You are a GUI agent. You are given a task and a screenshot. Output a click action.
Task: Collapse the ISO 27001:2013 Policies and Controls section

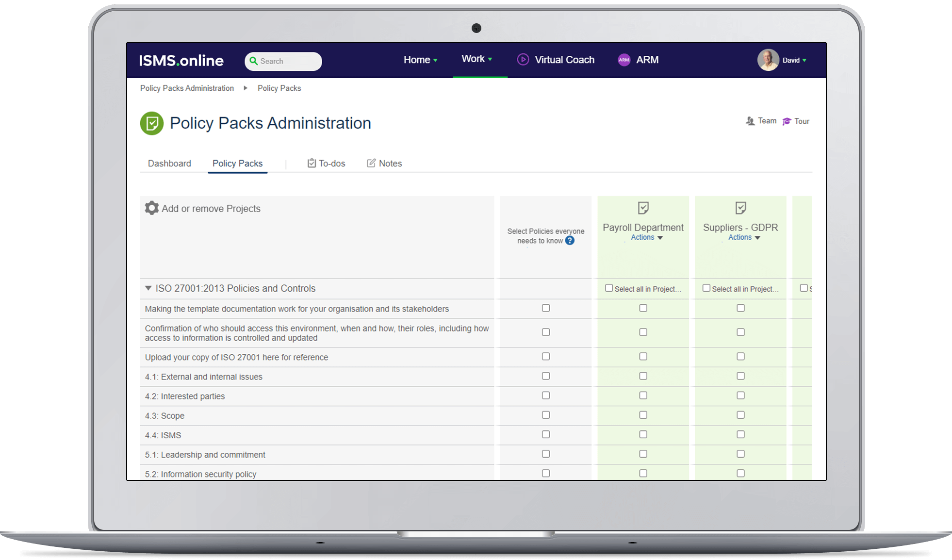[x=148, y=288]
